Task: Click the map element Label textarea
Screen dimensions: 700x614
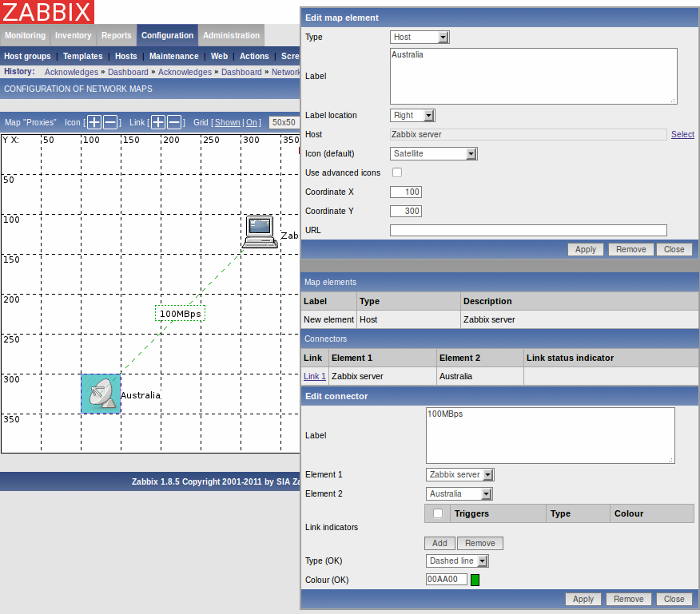Action: (534, 77)
